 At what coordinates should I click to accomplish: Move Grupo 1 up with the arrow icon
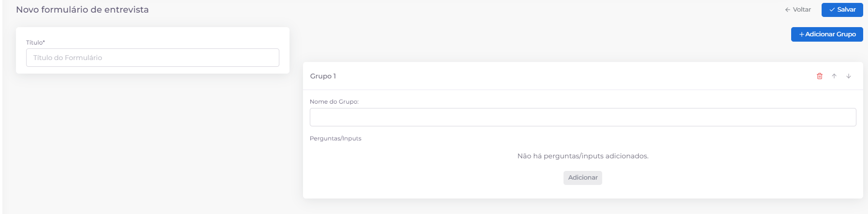click(834, 76)
